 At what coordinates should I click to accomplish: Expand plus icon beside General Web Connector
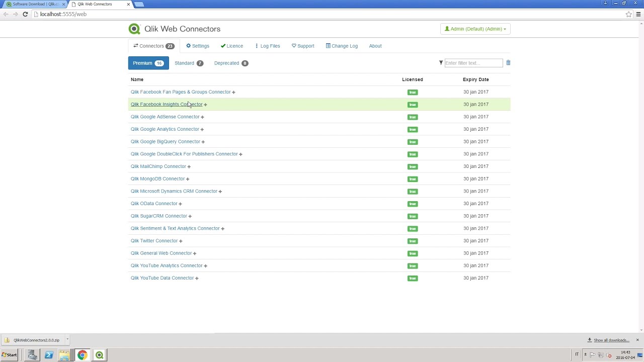click(194, 253)
